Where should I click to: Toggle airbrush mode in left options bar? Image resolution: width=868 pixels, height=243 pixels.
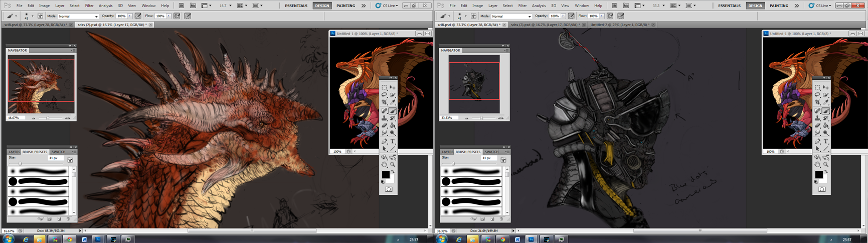[177, 16]
